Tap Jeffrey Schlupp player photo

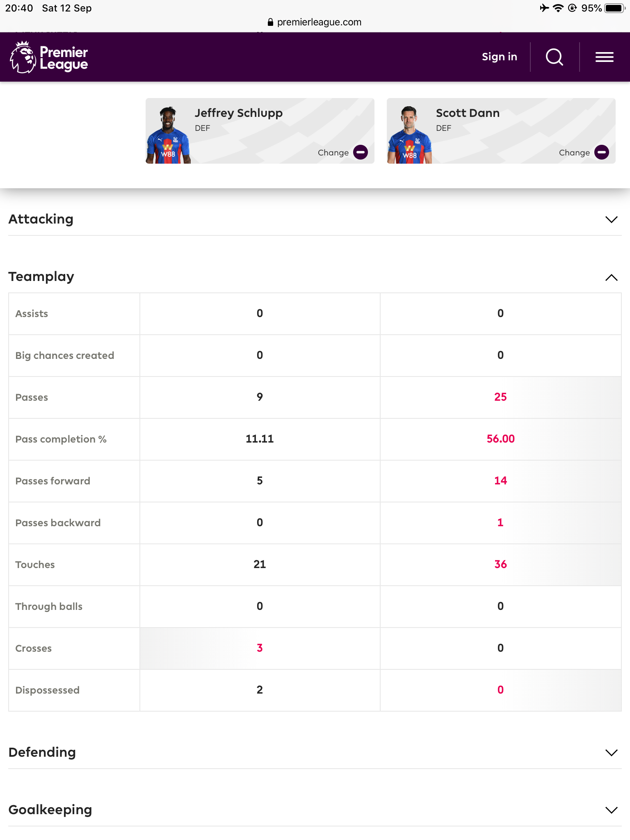click(x=168, y=135)
